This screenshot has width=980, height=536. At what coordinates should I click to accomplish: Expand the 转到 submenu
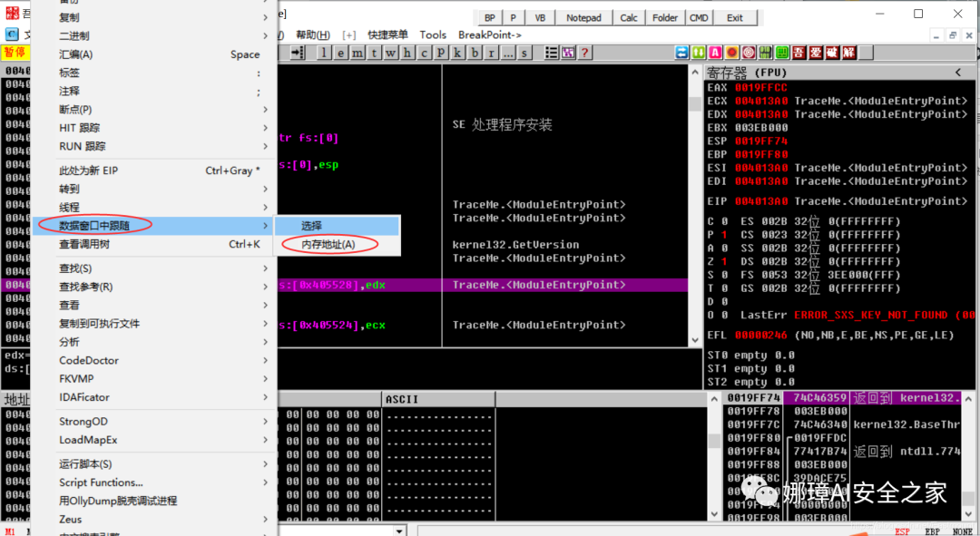pos(266,189)
